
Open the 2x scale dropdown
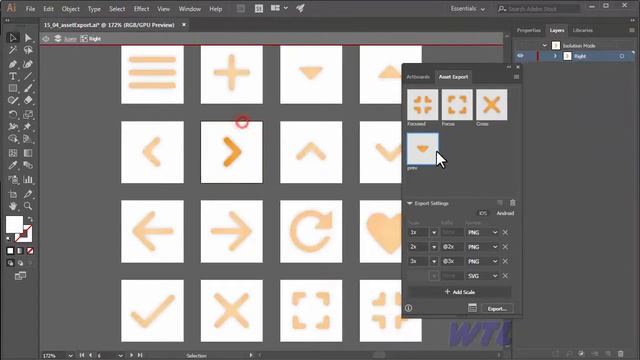pyautogui.click(x=434, y=247)
